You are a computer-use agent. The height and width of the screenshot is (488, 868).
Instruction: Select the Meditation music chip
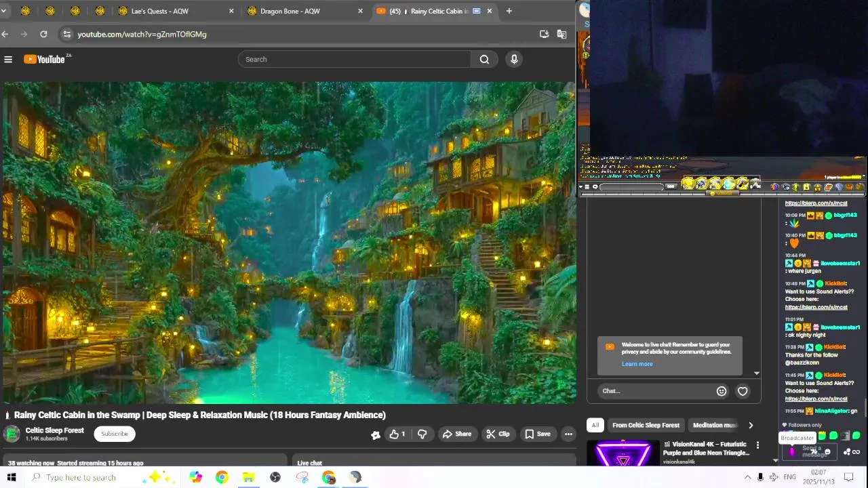tap(713, 425)
